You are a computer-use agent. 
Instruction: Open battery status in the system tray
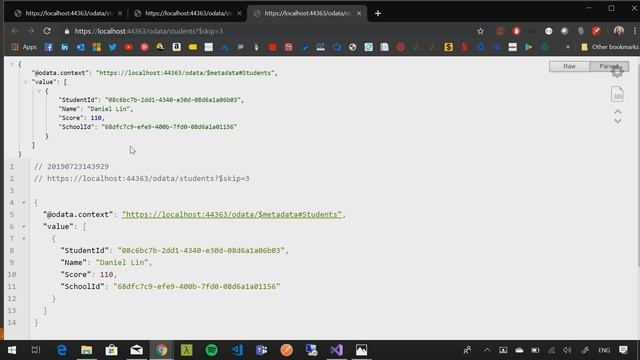(x=535, y=350)
